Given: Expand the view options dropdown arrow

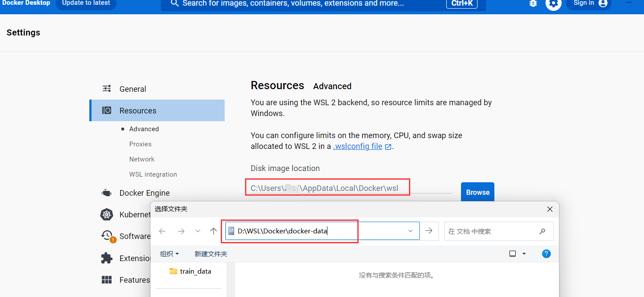Looking at the screenshot, I should (524, 254).
